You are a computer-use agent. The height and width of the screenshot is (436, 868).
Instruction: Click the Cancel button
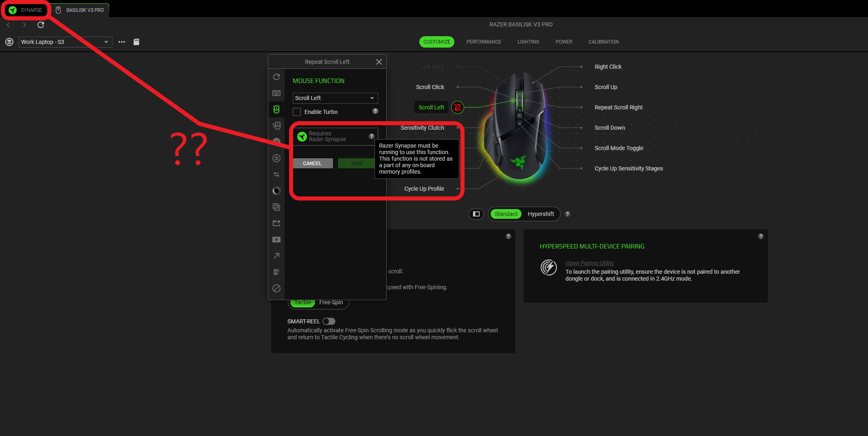pos(313,163)
